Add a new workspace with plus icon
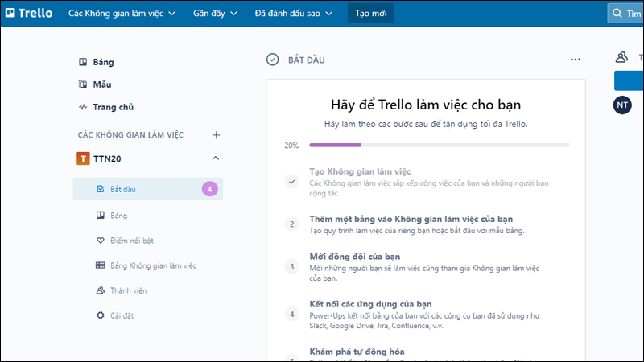This screenshot has height=362, width=644. (216, 135)
